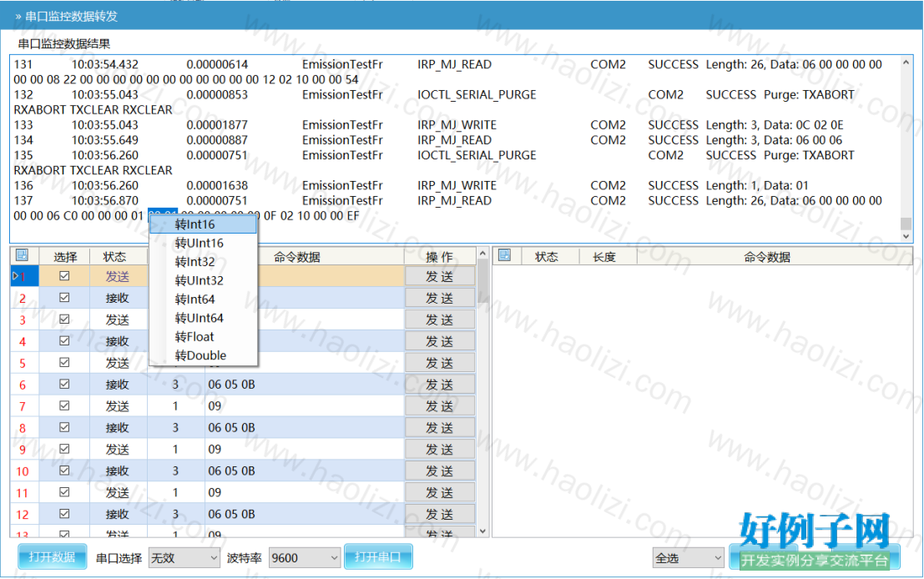This screenshot has height=579, width=924.
Task: Click the grid icon in left table header
Action: tap(23, 255)
